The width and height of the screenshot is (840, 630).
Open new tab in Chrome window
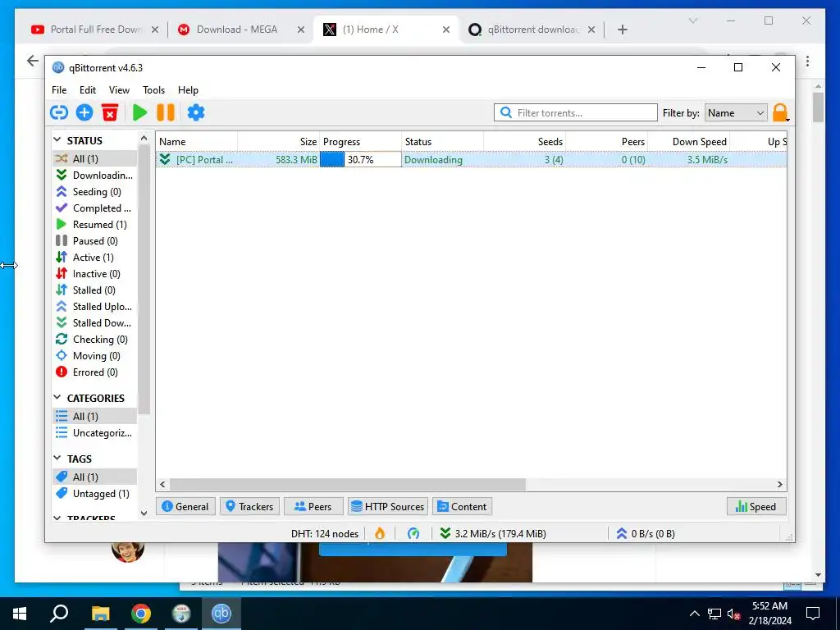622,30
